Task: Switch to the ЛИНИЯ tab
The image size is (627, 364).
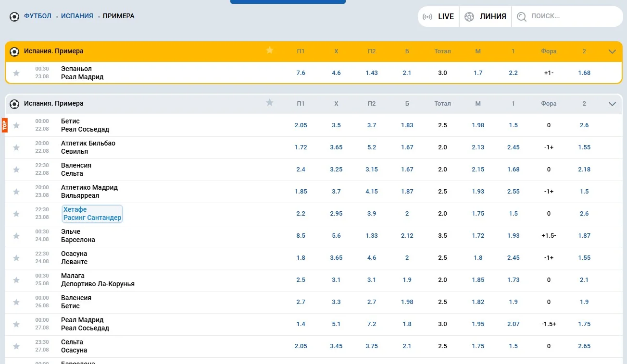Action: [x=485, y=16]
